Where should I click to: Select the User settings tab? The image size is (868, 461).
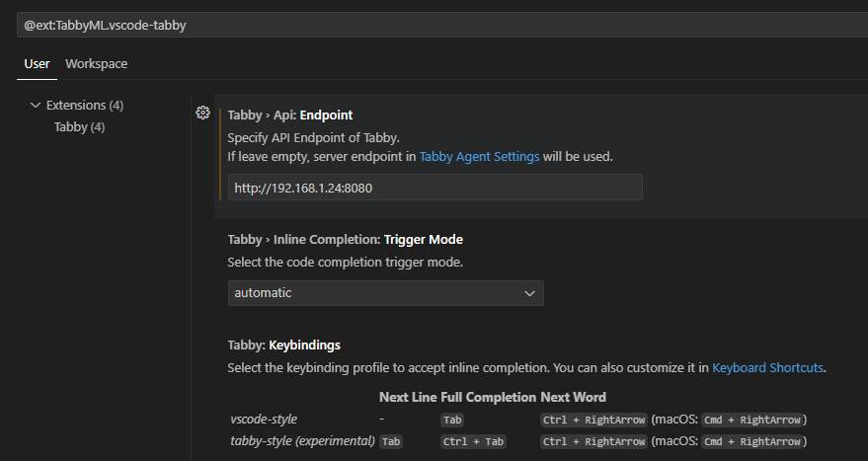coord(38,64)
